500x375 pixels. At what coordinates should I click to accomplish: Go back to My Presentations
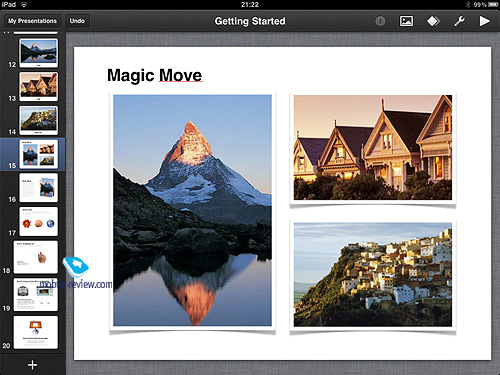click(32, 21)
